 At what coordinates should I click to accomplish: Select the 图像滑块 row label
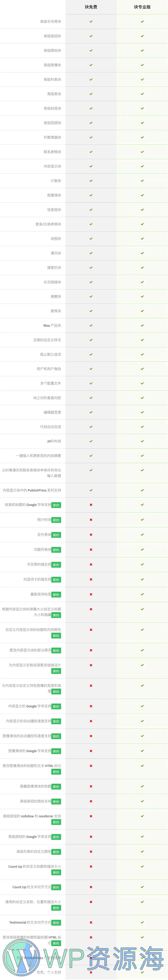[54, 195]
